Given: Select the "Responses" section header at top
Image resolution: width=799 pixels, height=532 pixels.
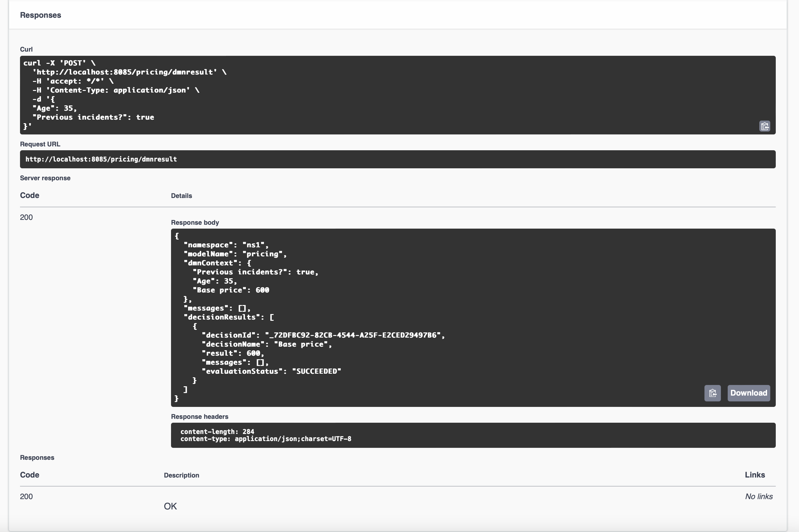Looking at the screenshot, I should click(x=40, y=15).
